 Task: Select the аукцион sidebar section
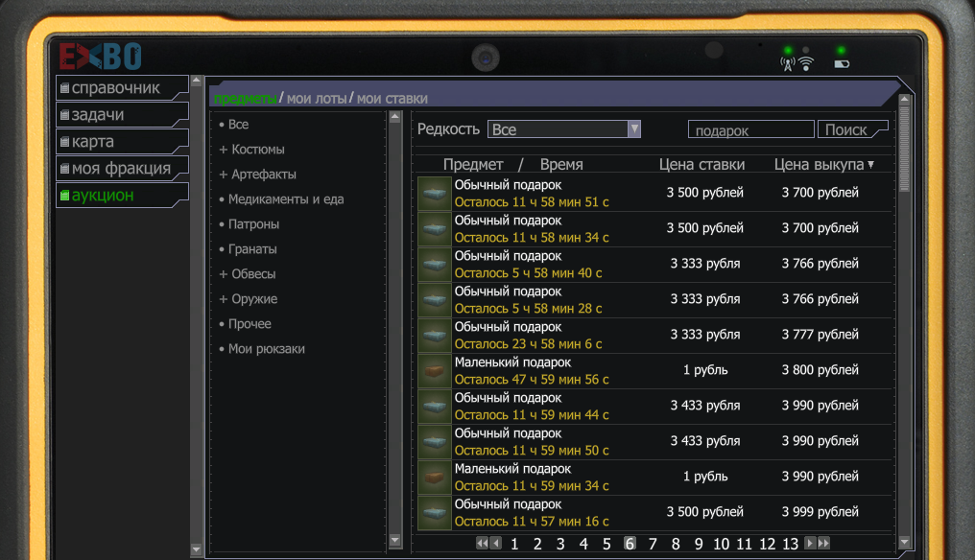pyautogui.click(x=122, y=196)
